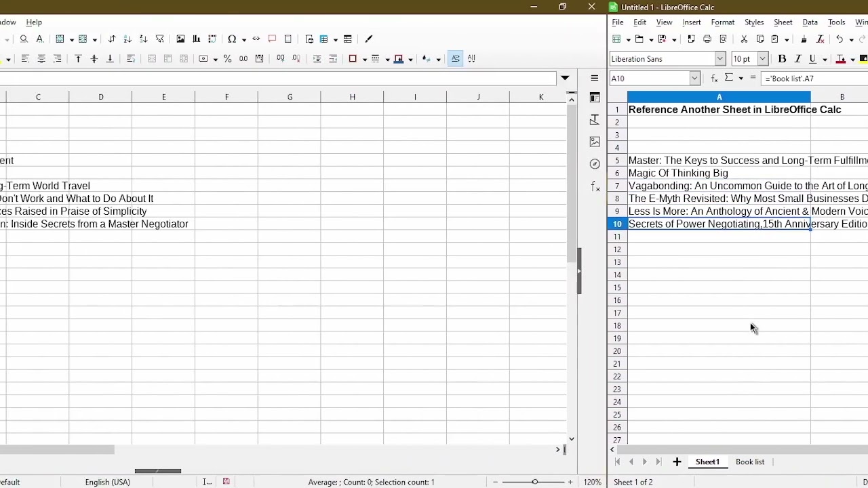Click the zoom in plus button
Image resolution: width=868 pixels, height=488 pixels.
[x=570, y=482]
